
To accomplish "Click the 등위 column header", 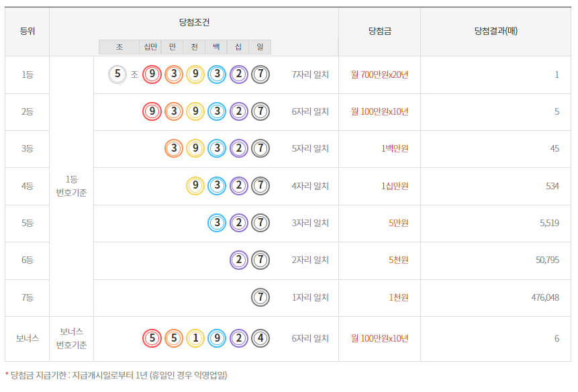I will [28, 32].
